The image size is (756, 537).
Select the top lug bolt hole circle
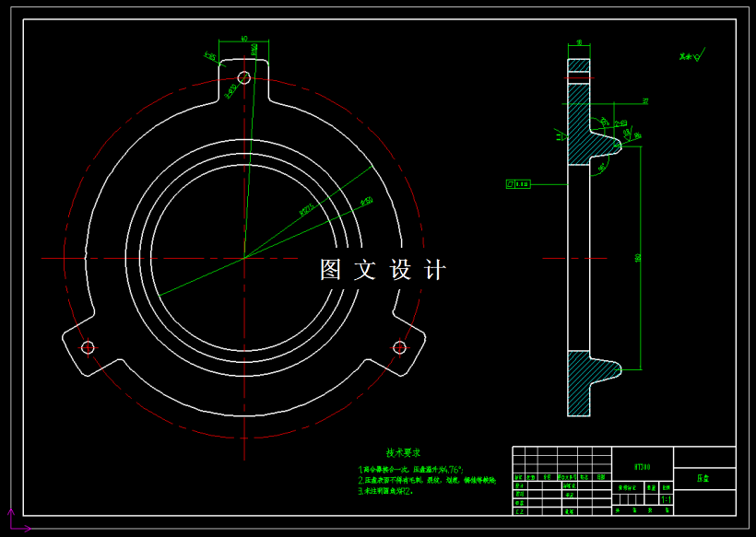244,77
